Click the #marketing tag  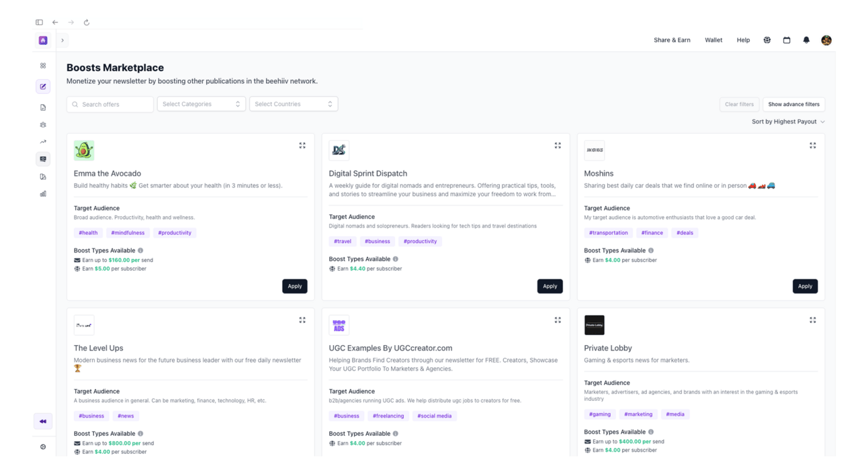point(638,414)
